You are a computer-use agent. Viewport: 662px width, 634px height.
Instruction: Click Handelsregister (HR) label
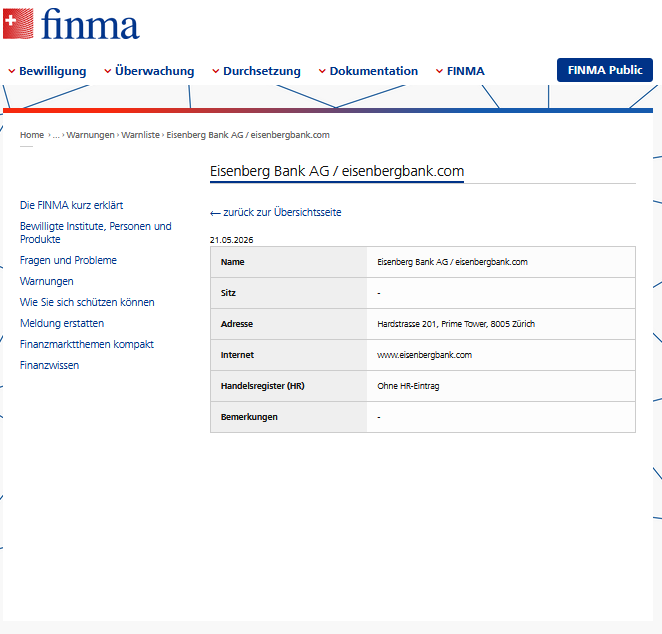(262, 386)
